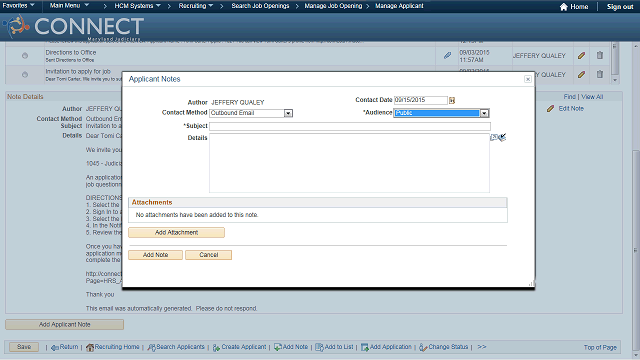Edit the Invitation to apply note pencil
Viewport: 640px width, 360px height.
click(582, 75)
